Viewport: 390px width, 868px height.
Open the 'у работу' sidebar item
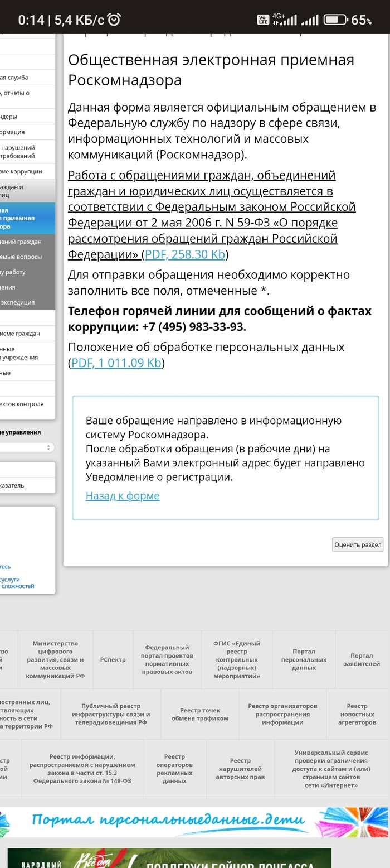tap(27, 272)
